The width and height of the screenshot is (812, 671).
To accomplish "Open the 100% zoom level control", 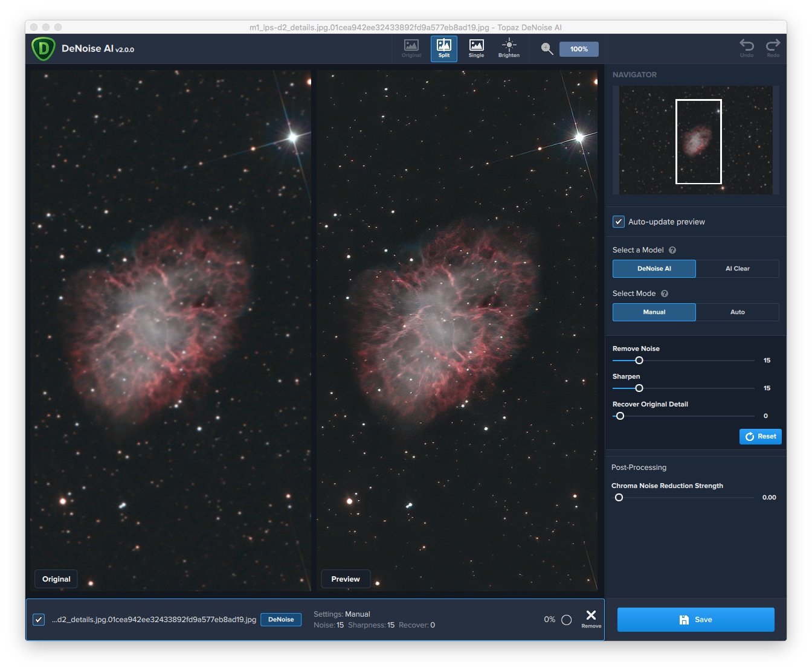I will (579, 49).
